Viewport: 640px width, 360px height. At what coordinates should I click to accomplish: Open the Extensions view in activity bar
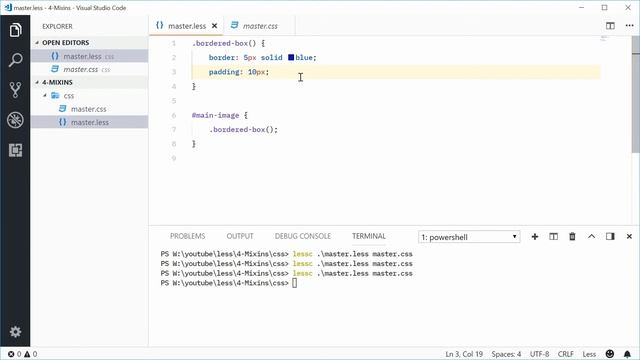15,150
